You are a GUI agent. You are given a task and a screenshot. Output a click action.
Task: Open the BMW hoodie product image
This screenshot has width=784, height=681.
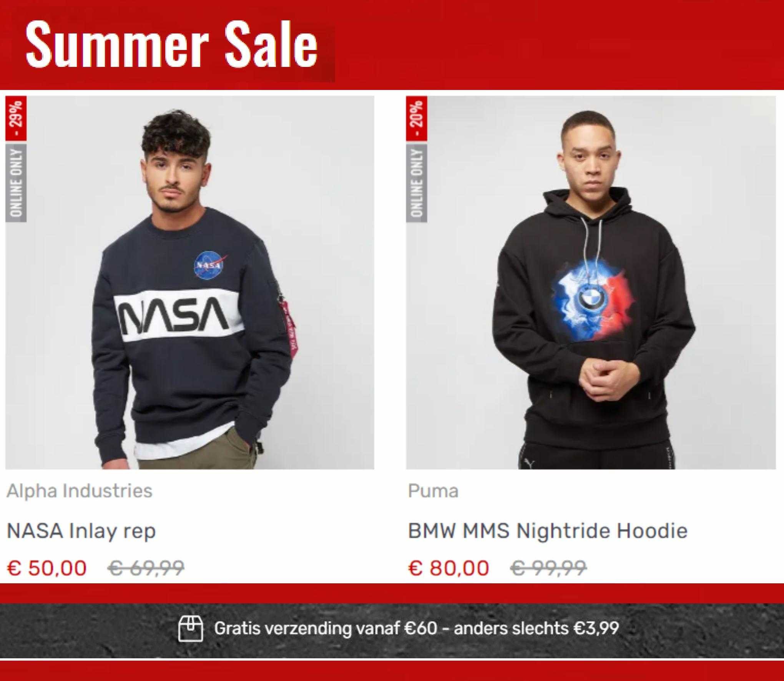coord(591,283)
